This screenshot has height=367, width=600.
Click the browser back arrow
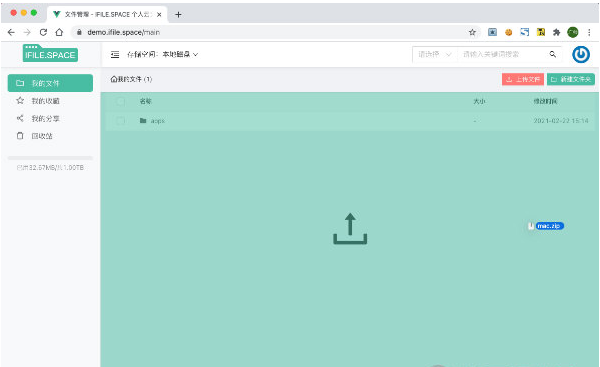[x=11, y=33]
